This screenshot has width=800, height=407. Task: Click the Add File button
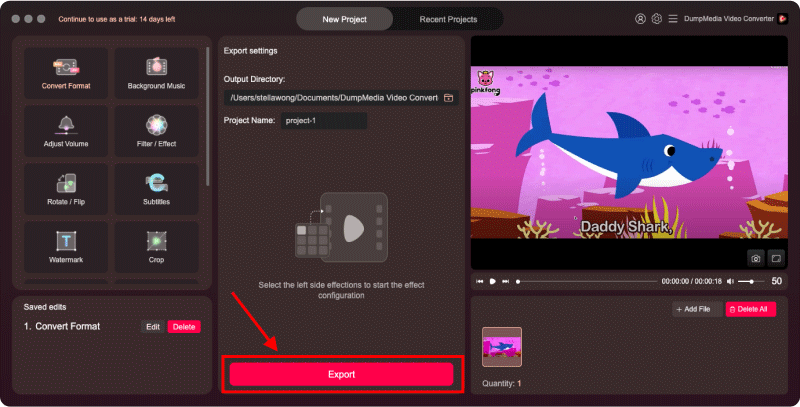[697, 309]
